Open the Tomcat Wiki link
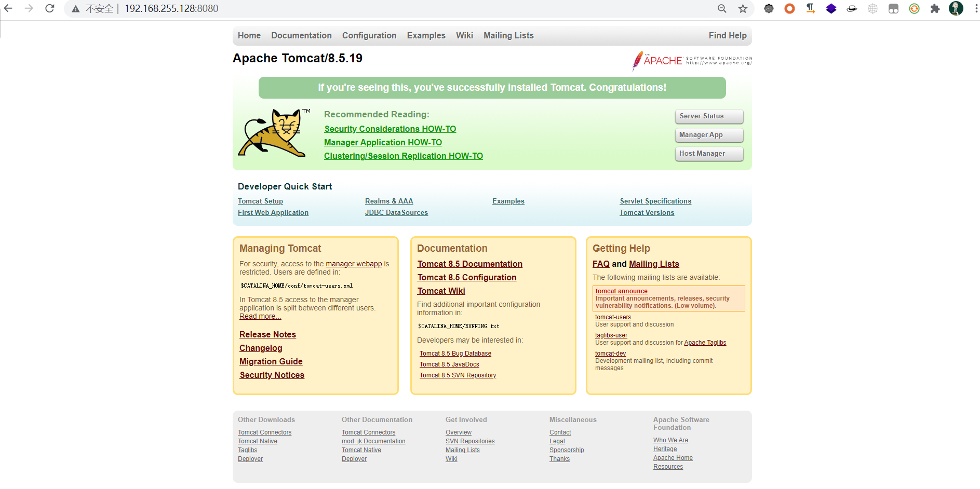 tap(441, 291)
